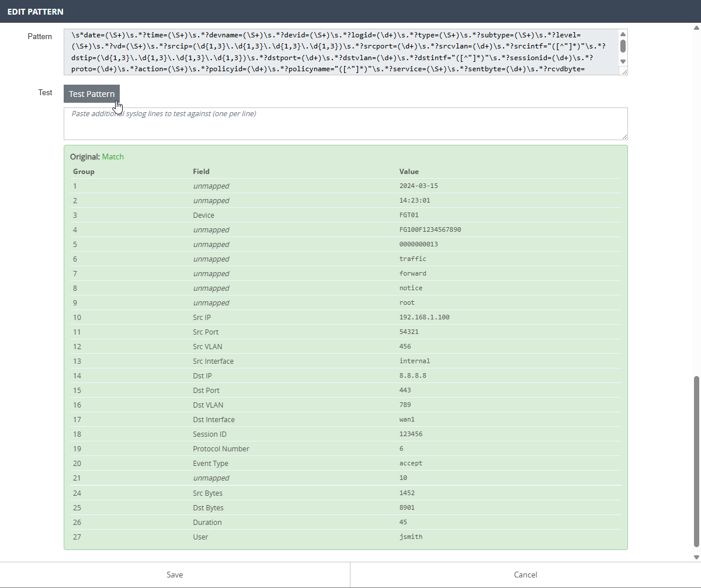Click the Device field label

204,215
